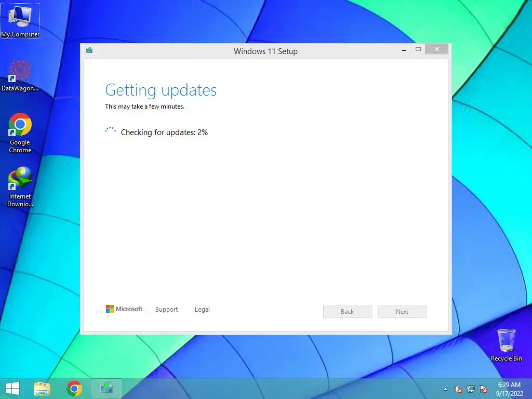Screen dimensions: 532x399
Task: Click the Back button
Action: point(348,312)
